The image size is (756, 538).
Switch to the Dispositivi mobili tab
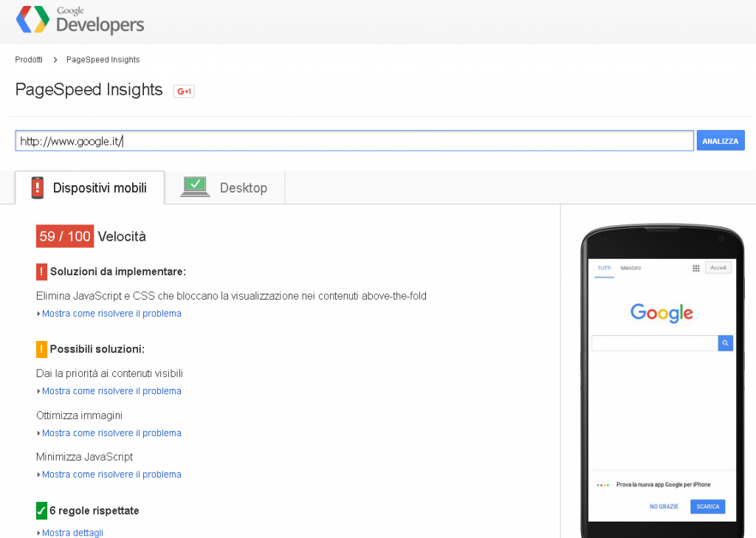tap(89, 187)
